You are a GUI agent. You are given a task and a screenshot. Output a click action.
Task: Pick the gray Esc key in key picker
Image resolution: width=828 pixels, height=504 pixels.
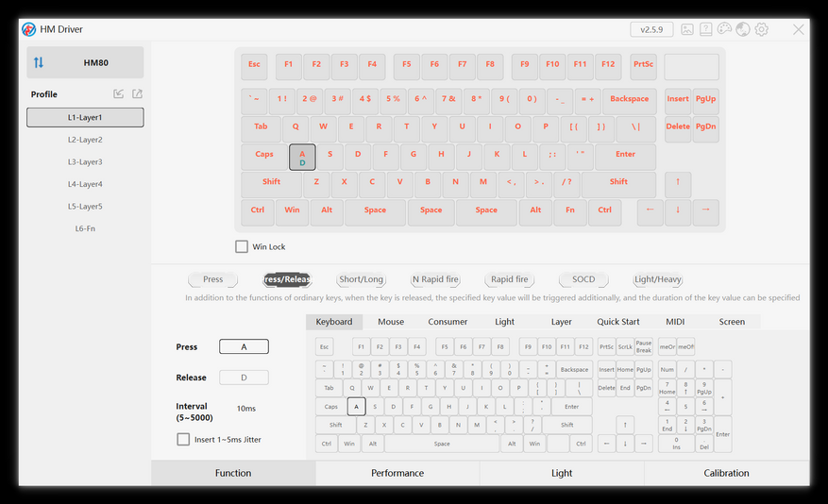tap(324, 346)
